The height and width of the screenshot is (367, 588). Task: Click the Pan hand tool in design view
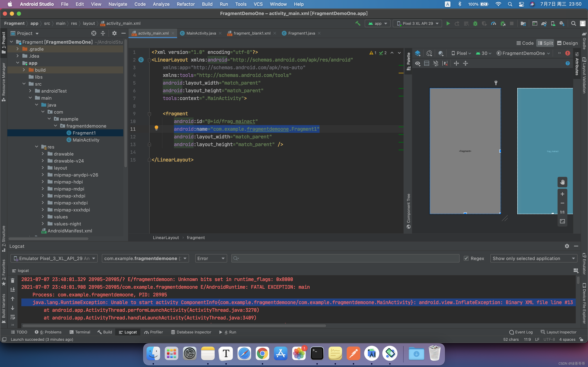click(x=562, y=182)
